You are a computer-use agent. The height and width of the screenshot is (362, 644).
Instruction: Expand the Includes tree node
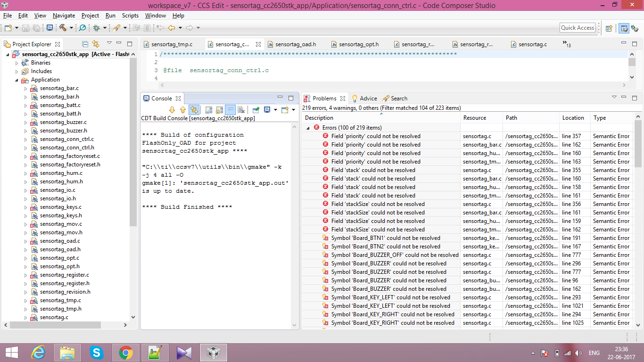click(x=17, y=71)
